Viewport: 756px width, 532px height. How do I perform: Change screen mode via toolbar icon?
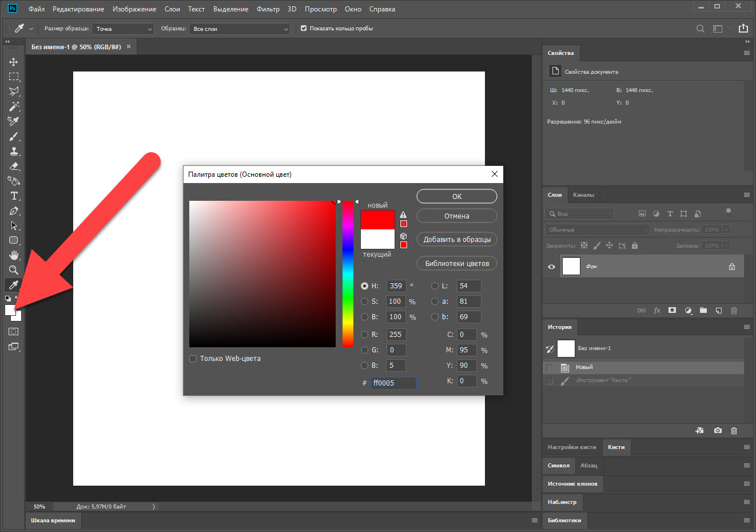coord(14,347)
